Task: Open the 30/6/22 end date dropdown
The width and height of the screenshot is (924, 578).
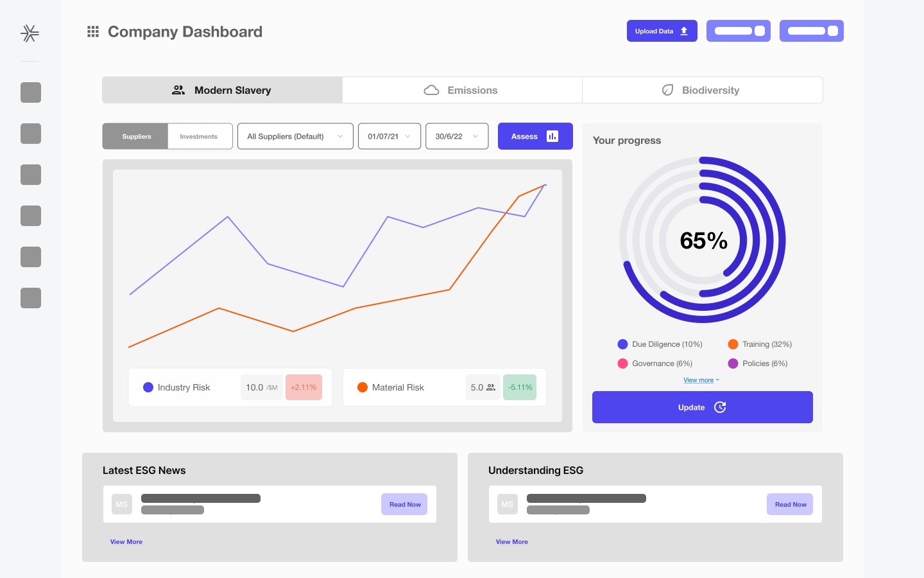Action: pyautogui.click(x=457, y=136)
